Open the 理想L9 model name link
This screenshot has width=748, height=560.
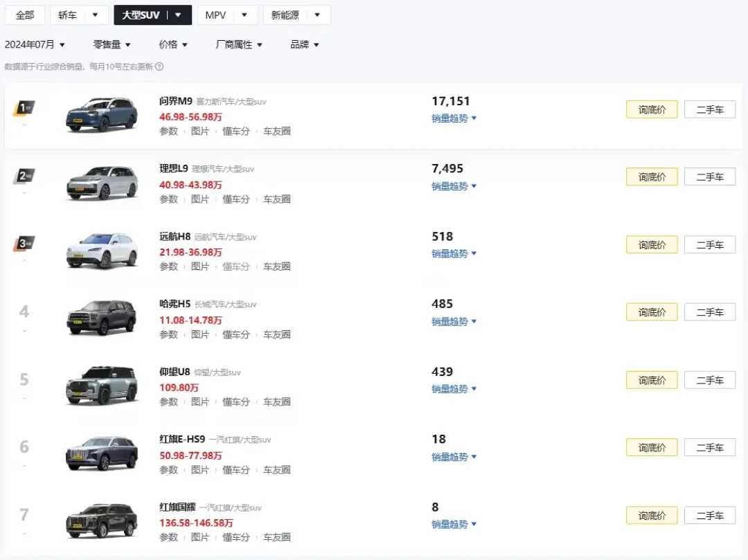coord(174,168)
